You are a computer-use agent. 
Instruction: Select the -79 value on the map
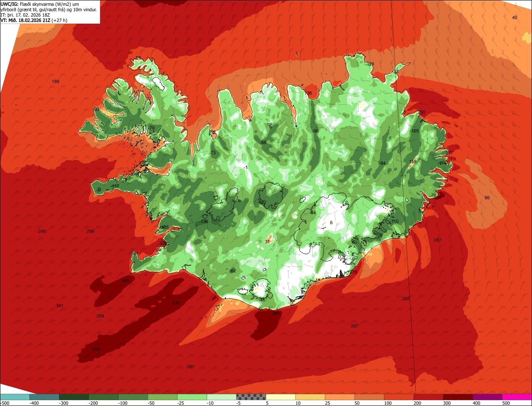(x=151, y=128)
